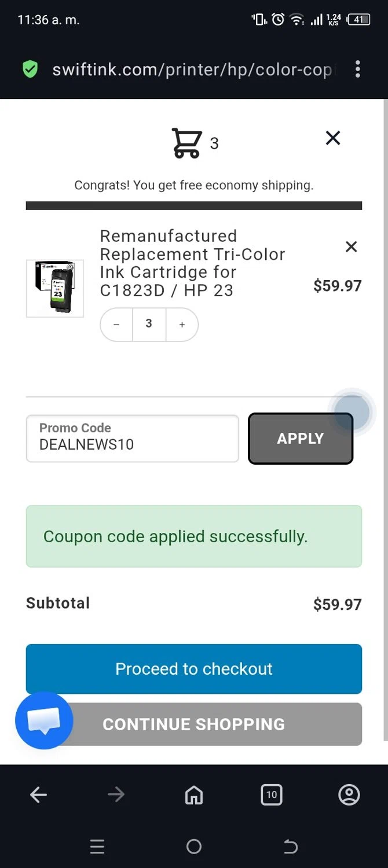
Task: Show the open tabs switcher
Action: pos(271,795)
